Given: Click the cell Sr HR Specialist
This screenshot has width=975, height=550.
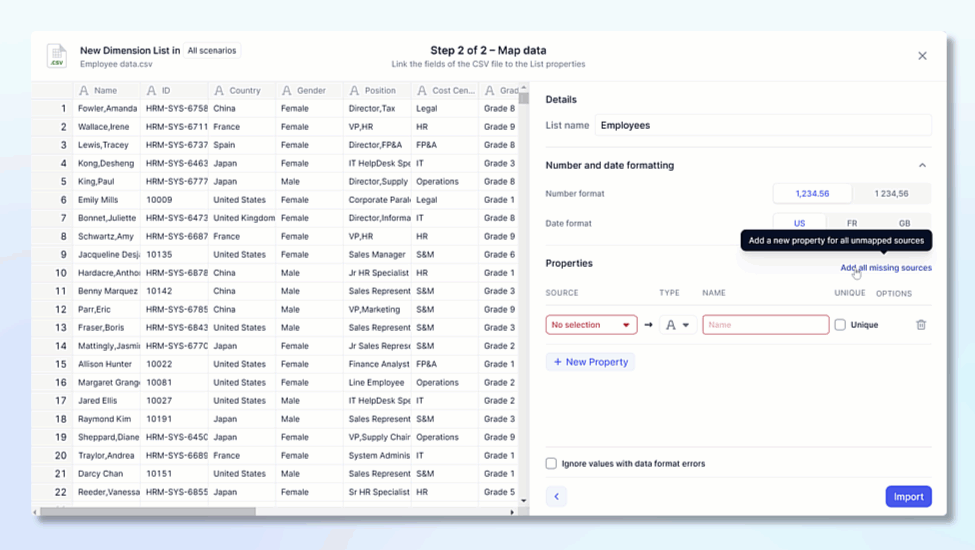Looking at the screenshot, I should 379,492.
